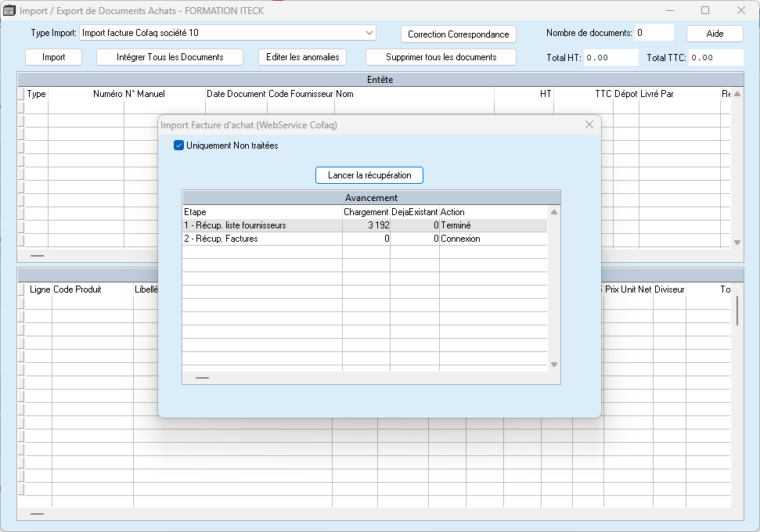Click the TTC column header
This screenshot has width=760, height=532.
[x=584, y=94]
